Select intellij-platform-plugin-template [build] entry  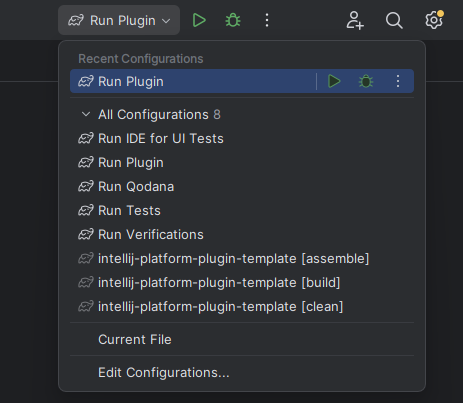242,283
